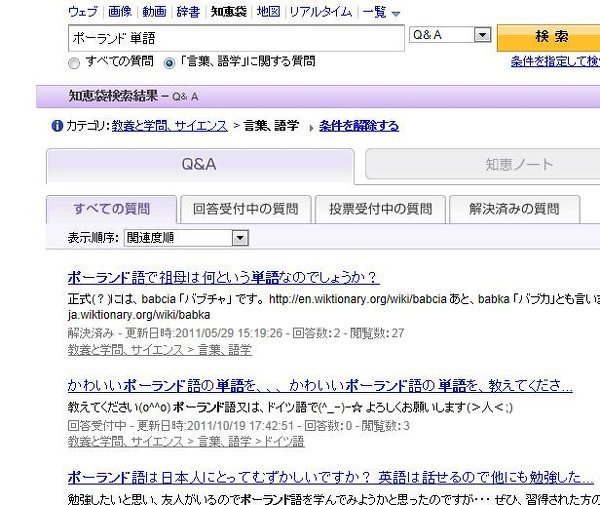Image resolution: width=600 pixels, height=505 pixels.
Task: Expand the 一覧 menu arrow
Action: pos(395,13)
